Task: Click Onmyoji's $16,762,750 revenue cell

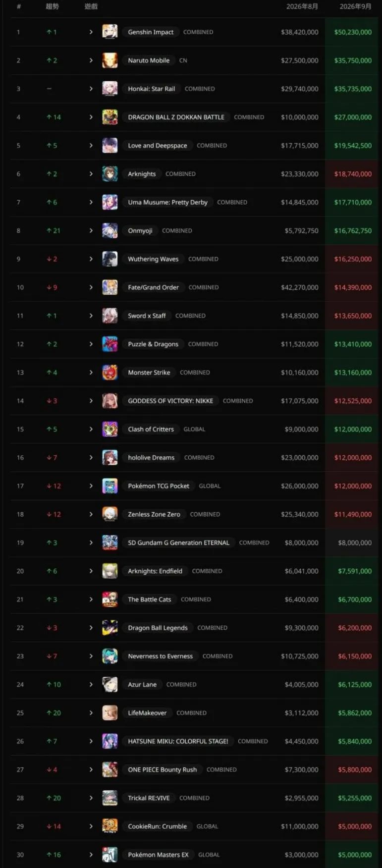Action: 353,231
